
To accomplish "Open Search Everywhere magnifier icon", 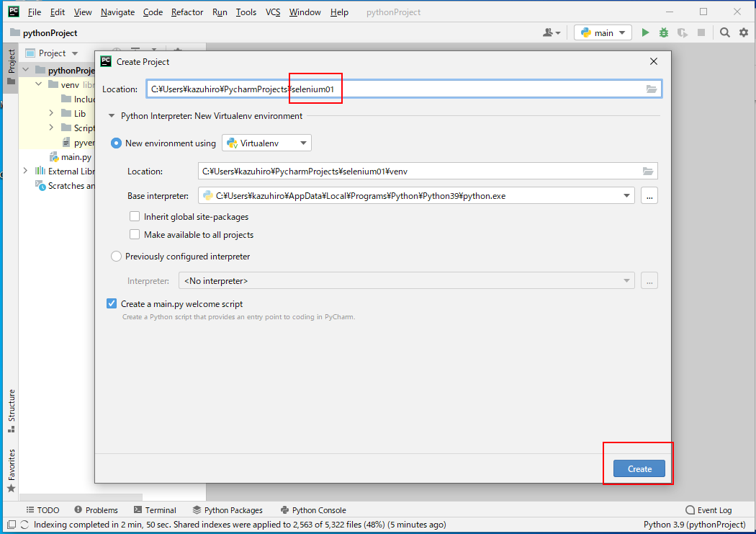I will (725, 32).
